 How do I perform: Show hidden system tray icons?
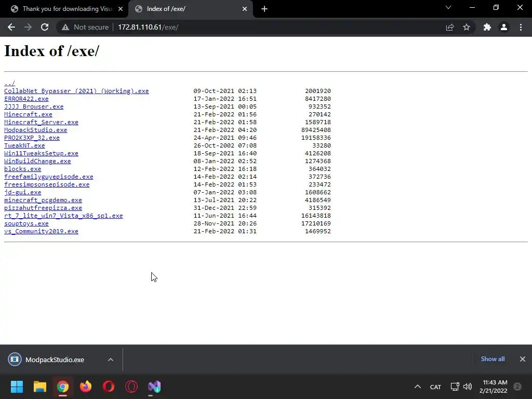click(418, 387)
